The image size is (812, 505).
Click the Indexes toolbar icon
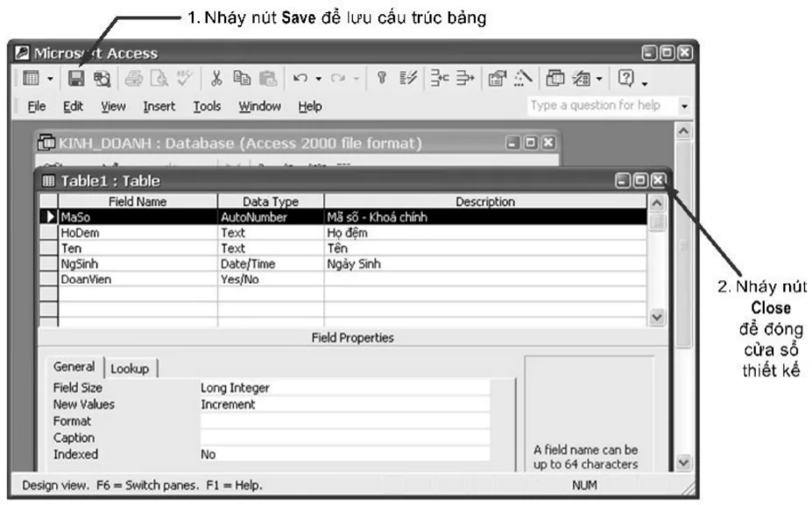408,79
